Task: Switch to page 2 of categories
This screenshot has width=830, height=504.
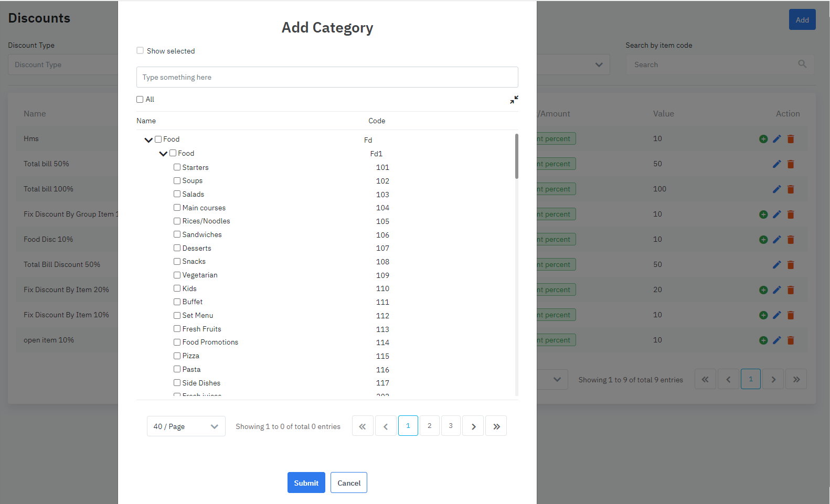Action: pos(430,426)
